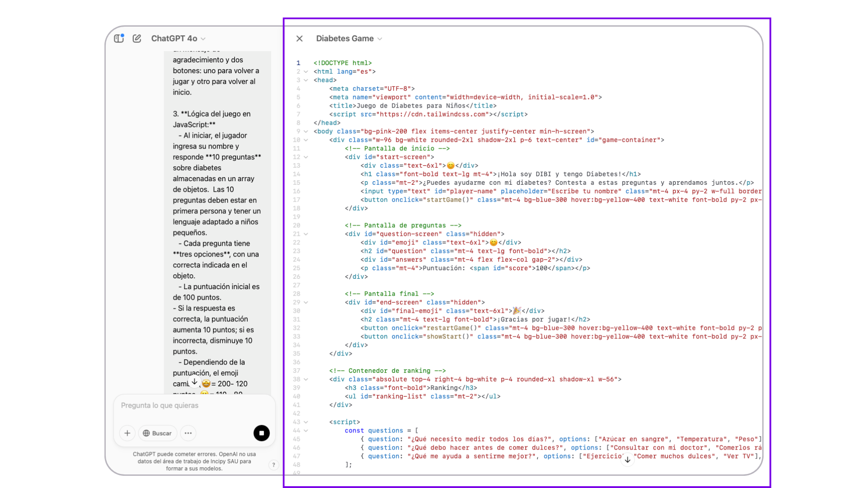868x488 pixels.
Task: Click line number 1 in gutter
Action: point(298,63)
